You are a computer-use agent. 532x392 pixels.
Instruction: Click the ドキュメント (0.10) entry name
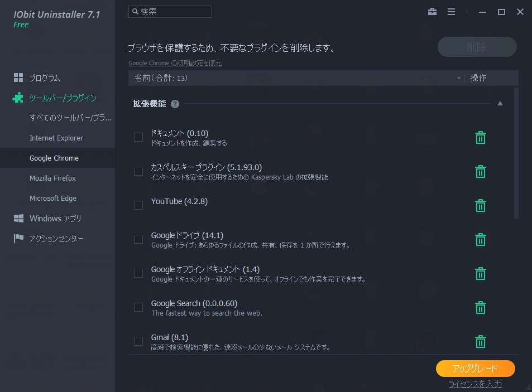[x=180, y=133]
